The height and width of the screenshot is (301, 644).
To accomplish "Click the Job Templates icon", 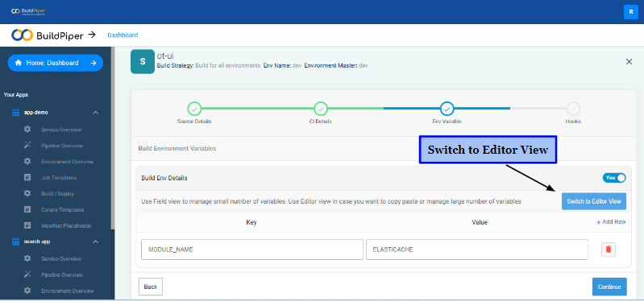I will (x=27, y=177).
